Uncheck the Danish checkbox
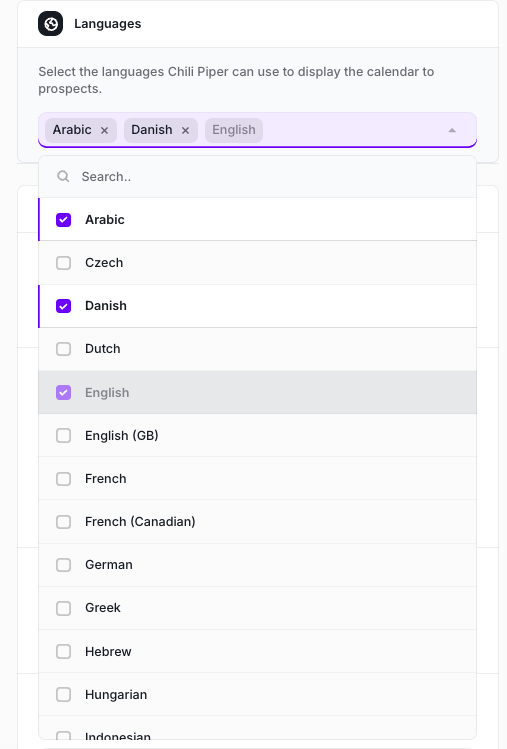 pyautogui.click(x=64, y=306)
